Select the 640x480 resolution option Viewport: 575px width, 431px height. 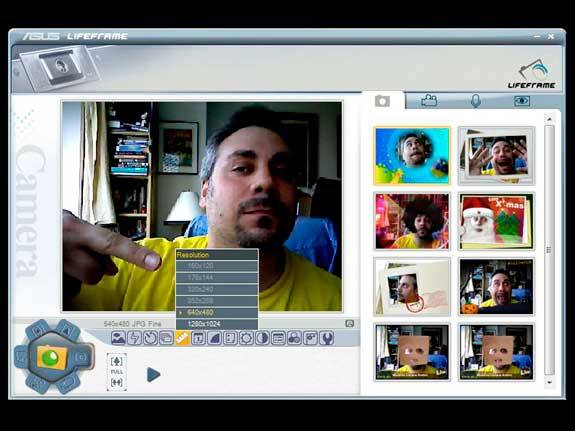point(217,313)
